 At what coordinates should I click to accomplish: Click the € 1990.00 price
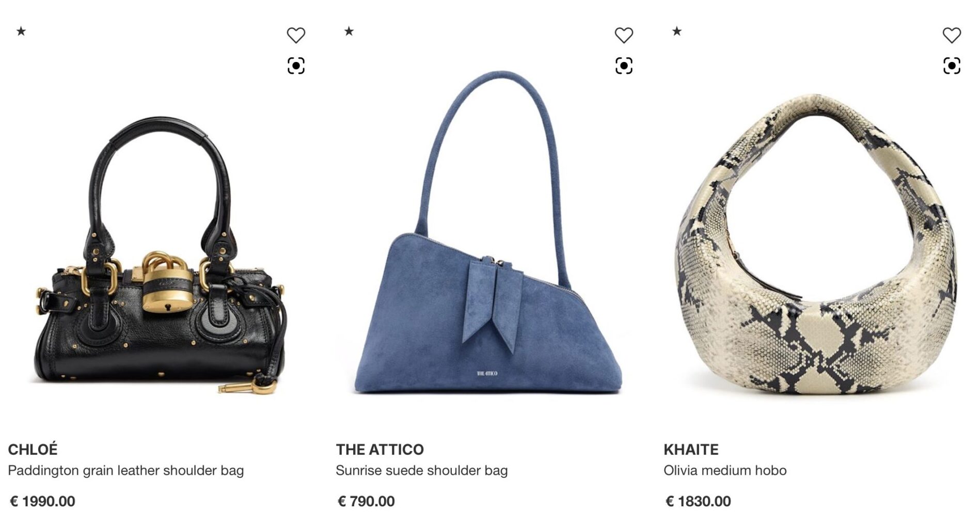tap(42, 501)
